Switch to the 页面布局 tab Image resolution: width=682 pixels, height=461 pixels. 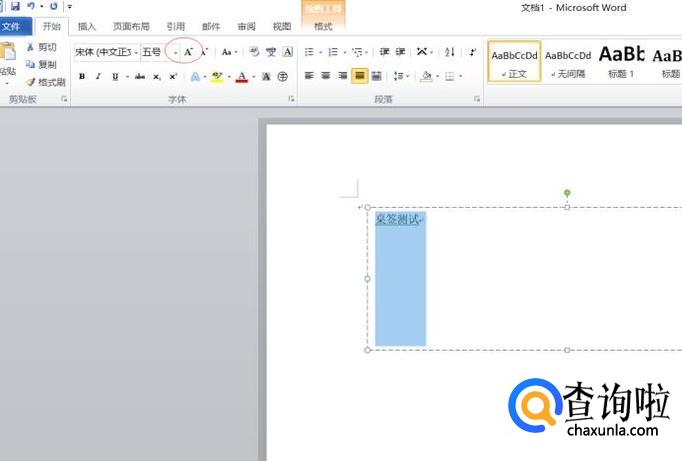pos(131,27)
